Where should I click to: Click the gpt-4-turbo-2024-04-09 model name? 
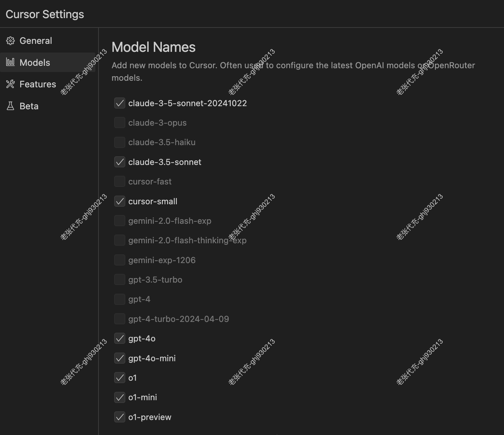[179, 319]
